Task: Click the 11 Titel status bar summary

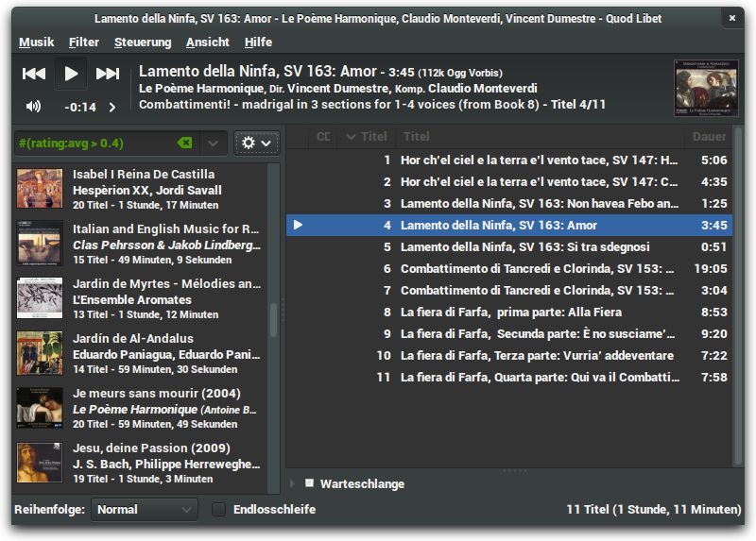Action: point(653,509)
